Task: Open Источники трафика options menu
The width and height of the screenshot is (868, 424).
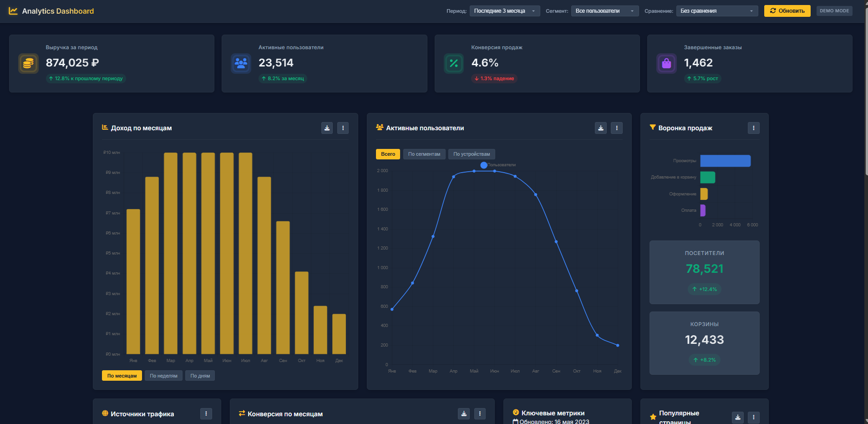Action: click(x=206, y=414)
